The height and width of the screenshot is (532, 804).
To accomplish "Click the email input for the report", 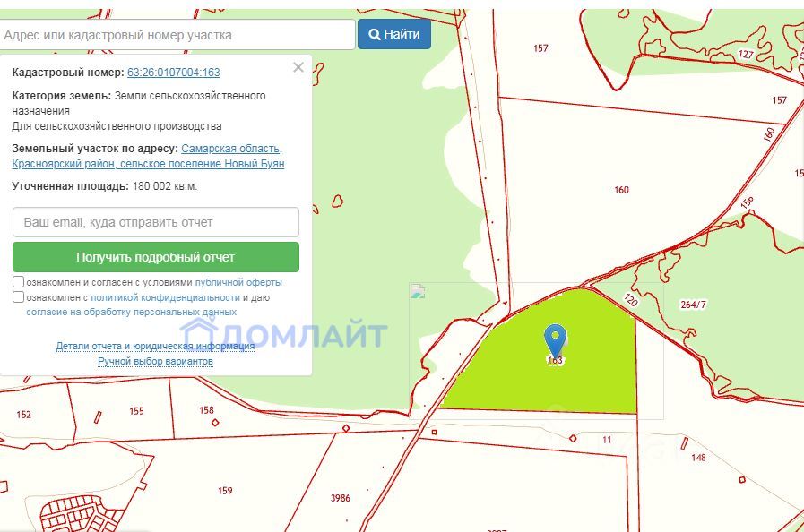I will click(156, 222).
